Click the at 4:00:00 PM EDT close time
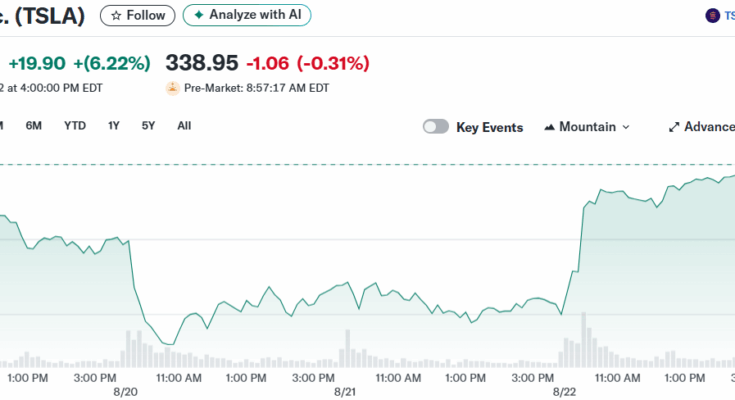 (x=55, y=88)
